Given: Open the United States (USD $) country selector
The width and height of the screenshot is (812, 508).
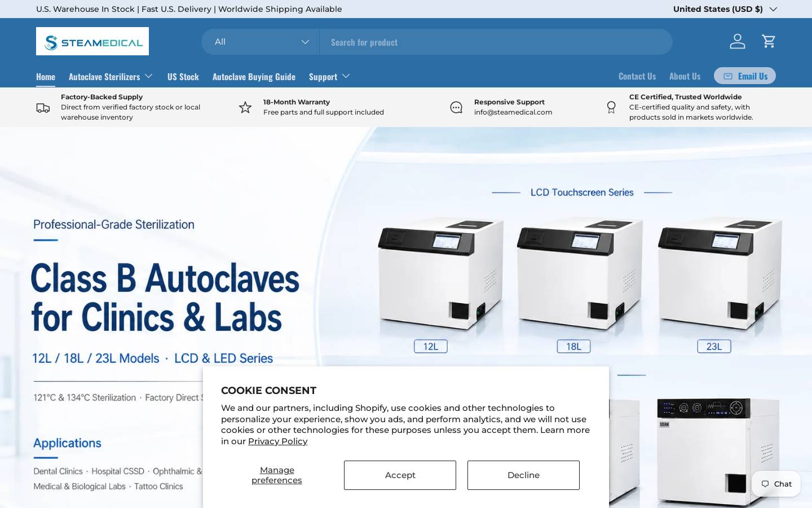Looking at the screenshot, I should (x=725, y=9).
